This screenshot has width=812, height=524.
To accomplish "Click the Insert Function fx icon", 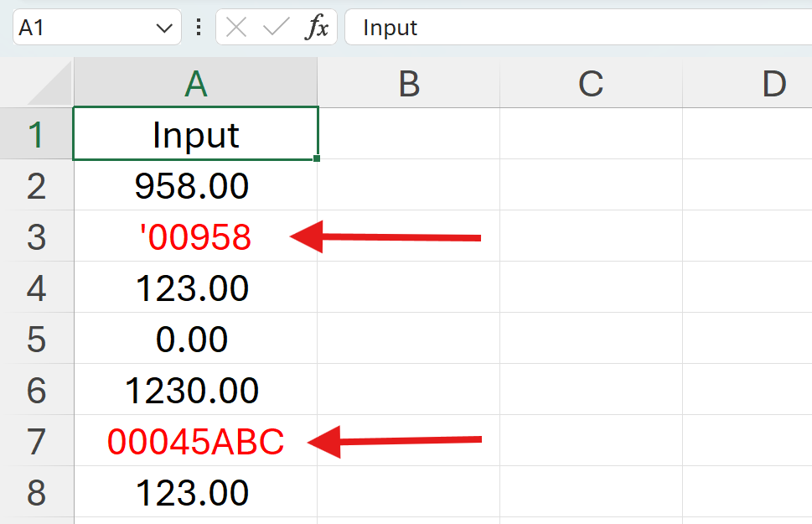I will point(317,28).
